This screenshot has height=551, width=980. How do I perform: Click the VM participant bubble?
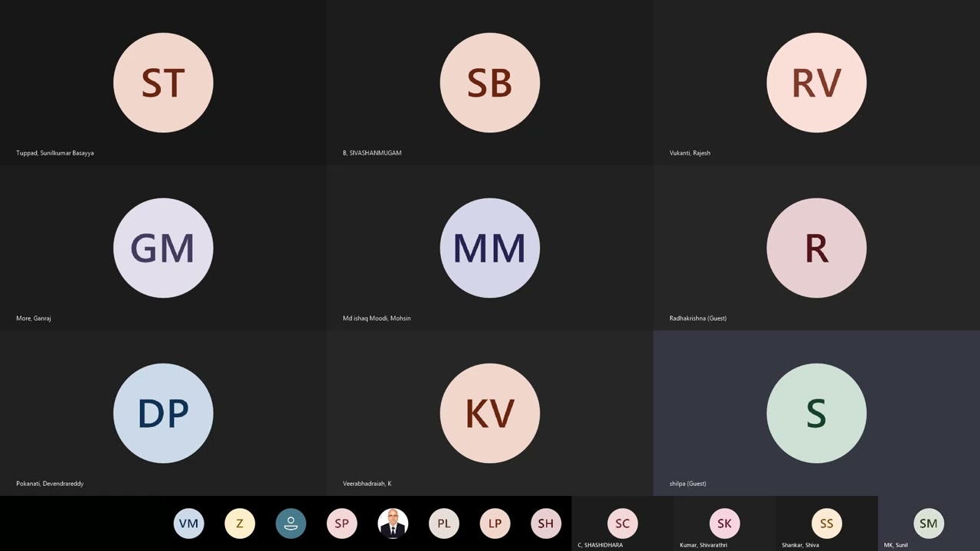(x=188, y=523)
